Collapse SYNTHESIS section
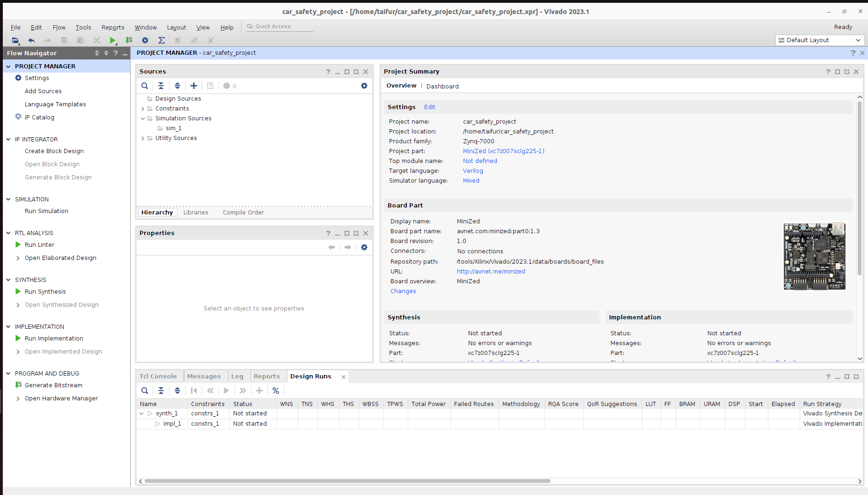The width and height of the screenshot is (868, 495). click(8, 280)
